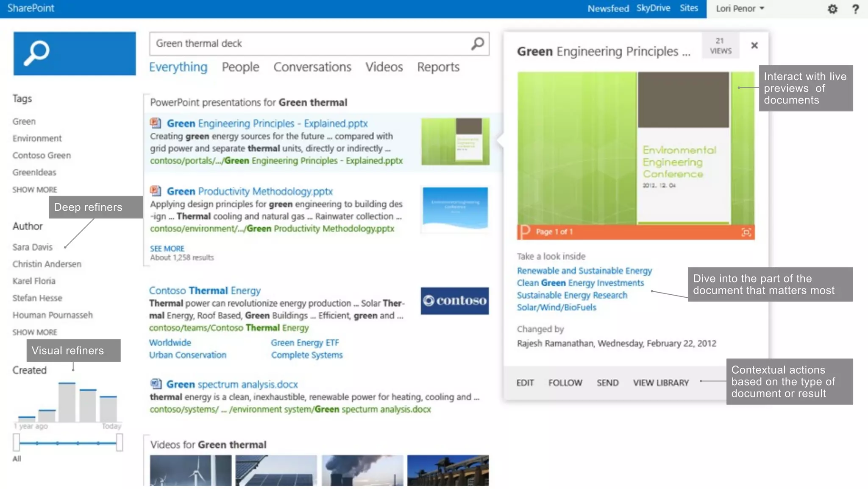The height and width of the screenshot is (489, 868).
Task: Click the solar panel video thumbnail
Action: (276, 470)
